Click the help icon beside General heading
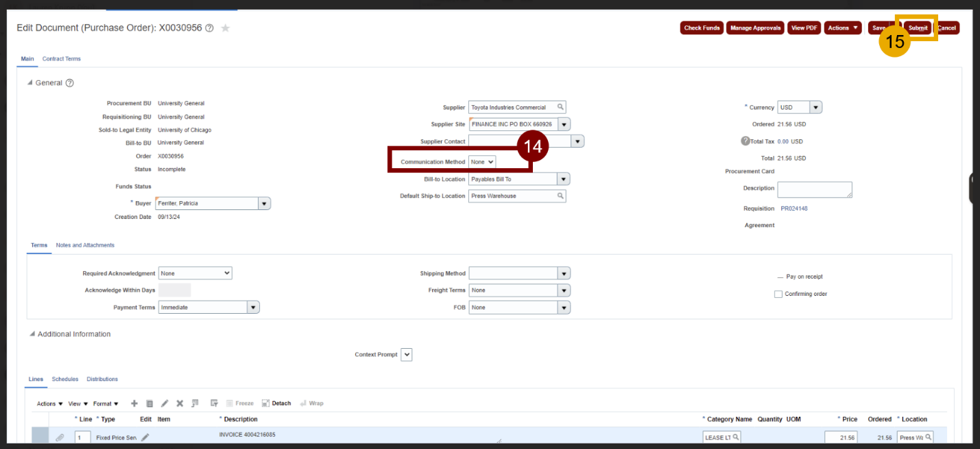This screenshot has width=980, height=449. [69, 83]
